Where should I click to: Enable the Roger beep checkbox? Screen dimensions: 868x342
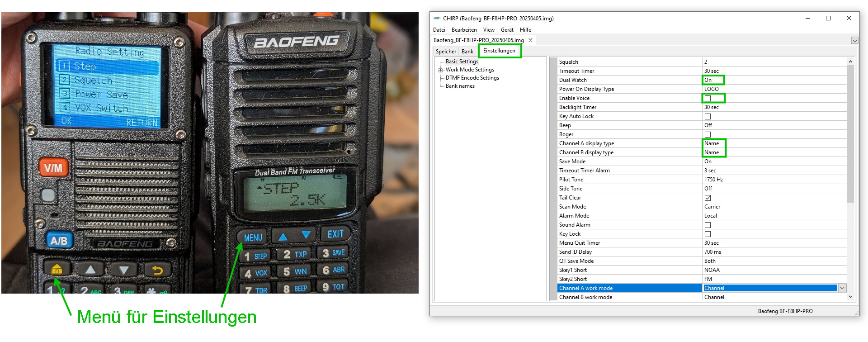[x=708, y=134]
